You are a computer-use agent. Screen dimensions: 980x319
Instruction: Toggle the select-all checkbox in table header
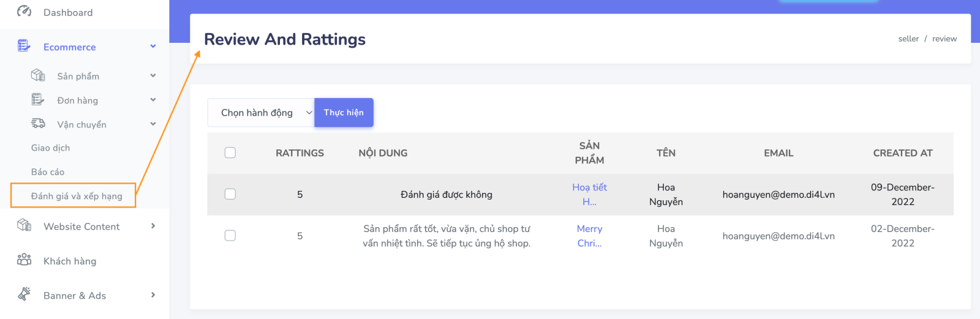(x=230, y=152)
